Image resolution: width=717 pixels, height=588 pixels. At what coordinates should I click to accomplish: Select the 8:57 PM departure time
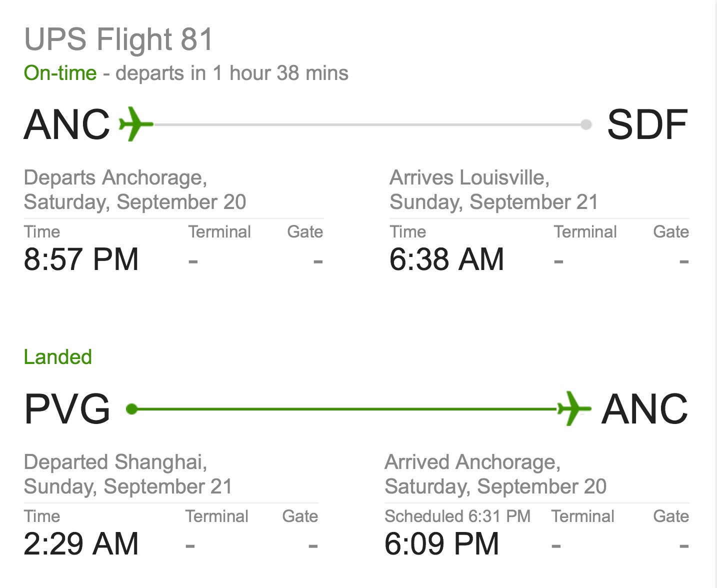pos(81,259)
